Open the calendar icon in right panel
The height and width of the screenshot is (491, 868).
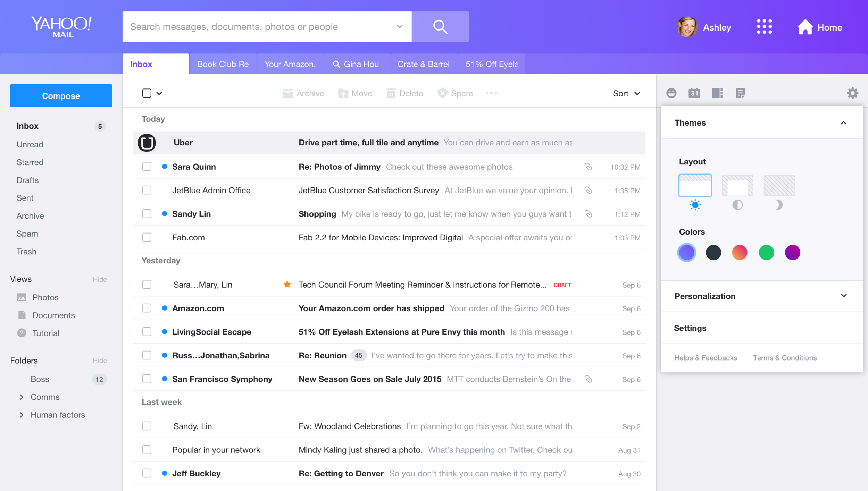point(694,93)
